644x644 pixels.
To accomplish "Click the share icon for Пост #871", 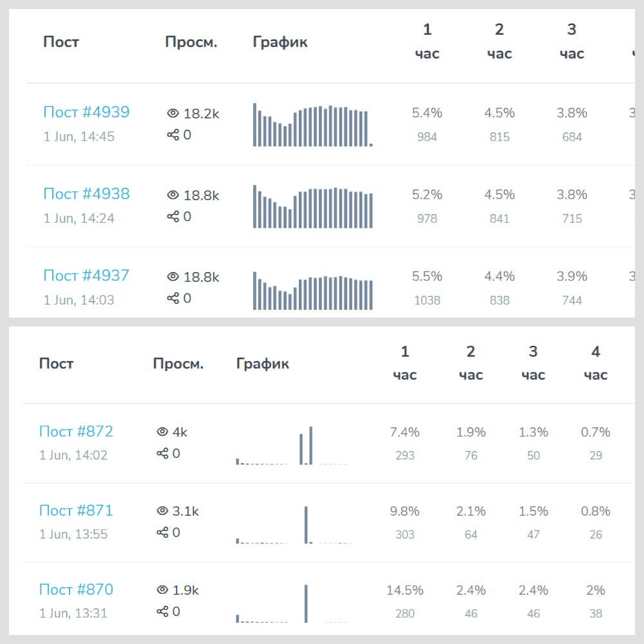I will coord(162,533).
